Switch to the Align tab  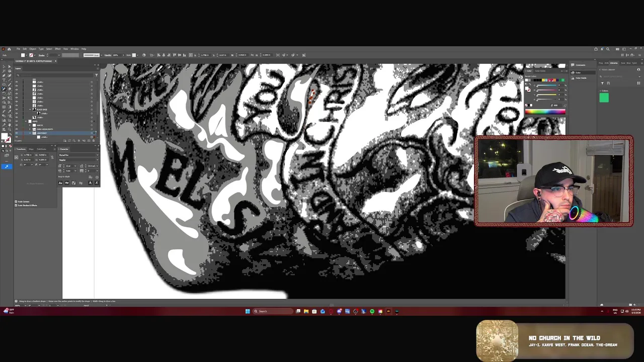click(31, 149)
